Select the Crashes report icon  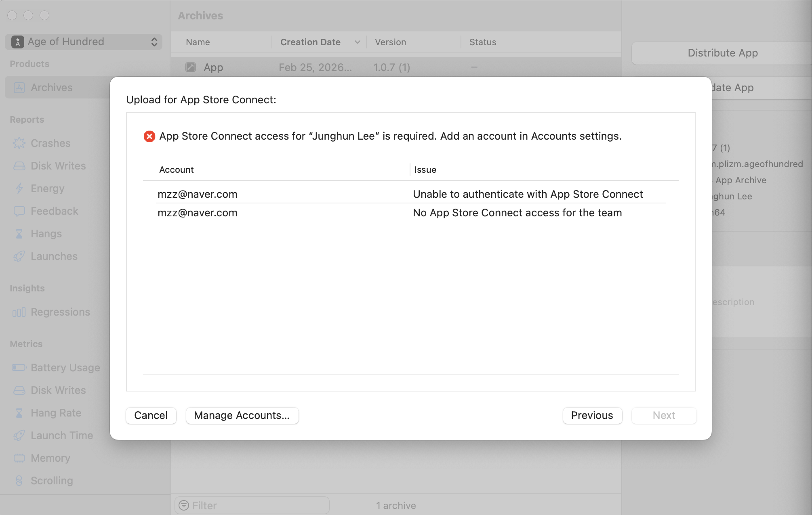pyautogui.click(x=19, y=143)
